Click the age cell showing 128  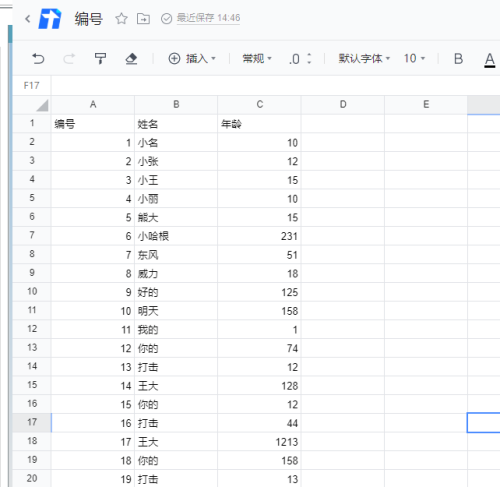click(x=259, y=386)
